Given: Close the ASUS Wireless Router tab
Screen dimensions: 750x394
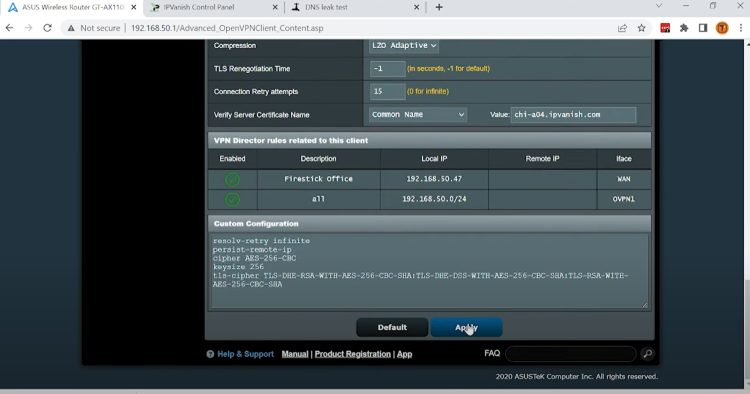Looking at the screenshot, I should pos(133,7).
